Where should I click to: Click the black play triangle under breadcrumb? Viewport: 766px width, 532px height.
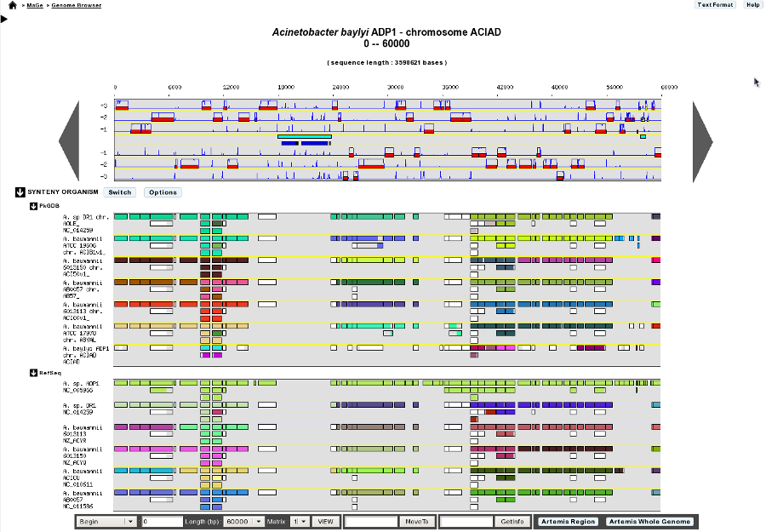(4, 19)
